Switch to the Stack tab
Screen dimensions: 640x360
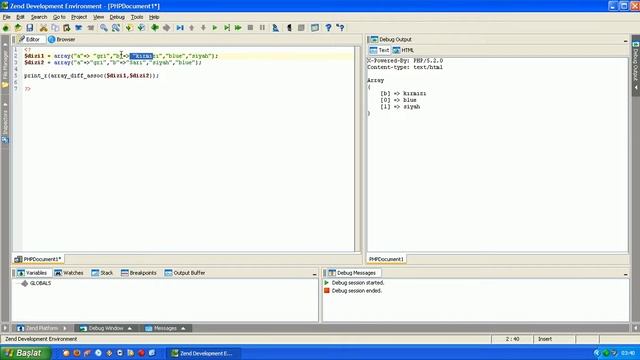(x=102, y=273)
